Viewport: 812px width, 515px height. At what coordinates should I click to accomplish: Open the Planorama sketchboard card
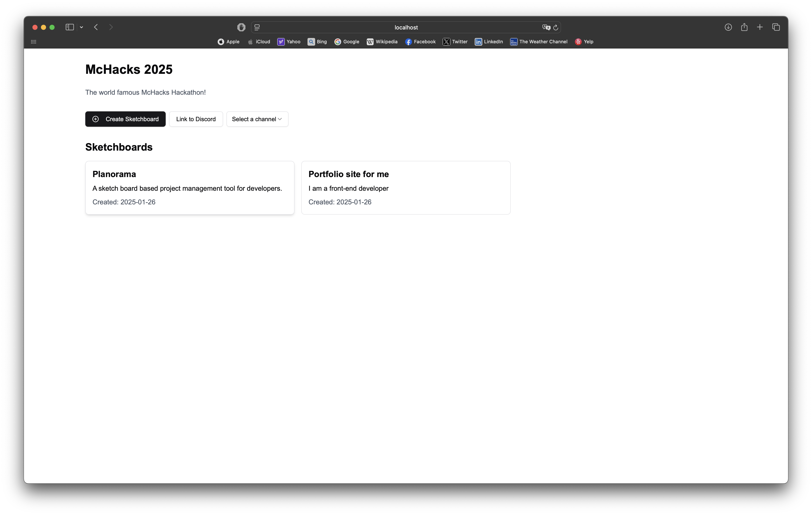tap(190, 188)
